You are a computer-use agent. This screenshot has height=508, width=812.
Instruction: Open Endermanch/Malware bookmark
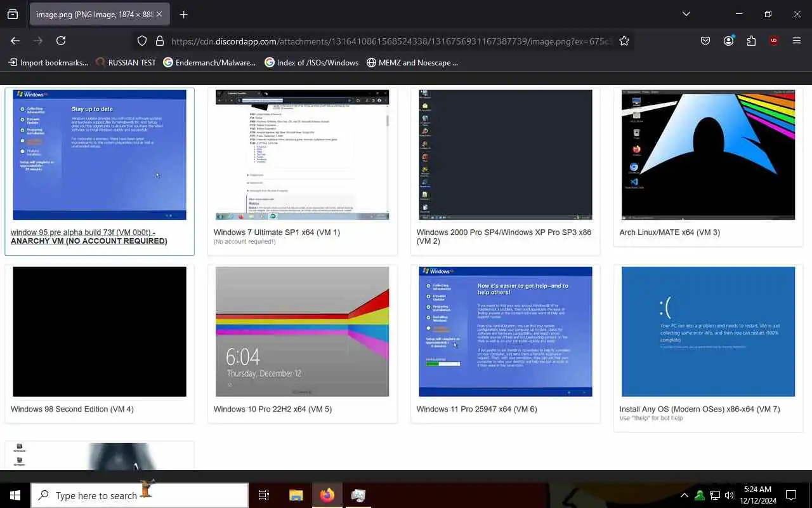click(209, 62)
